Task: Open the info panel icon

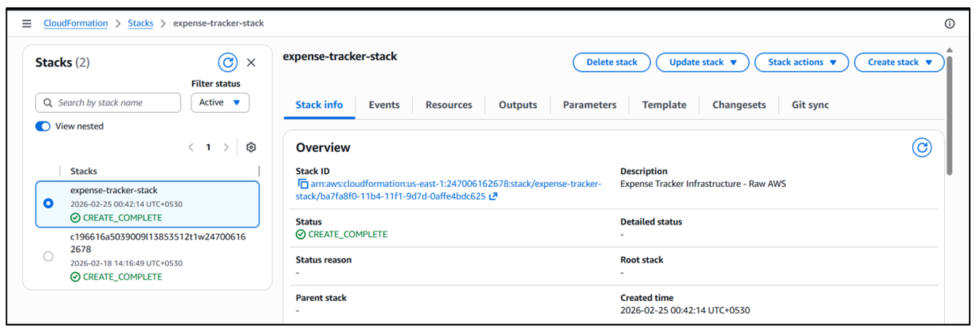Action: click(x=950, y=23)
